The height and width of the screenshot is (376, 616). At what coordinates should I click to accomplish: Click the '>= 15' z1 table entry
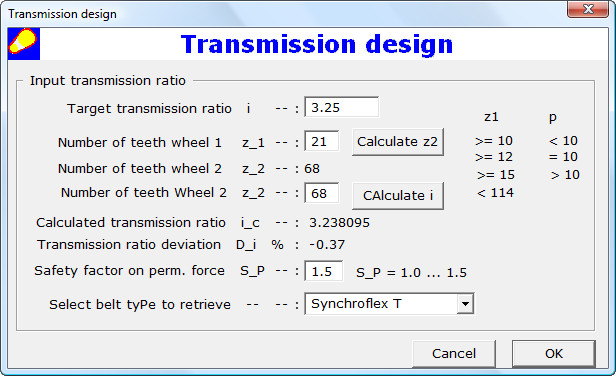click(x=496, y=174)
